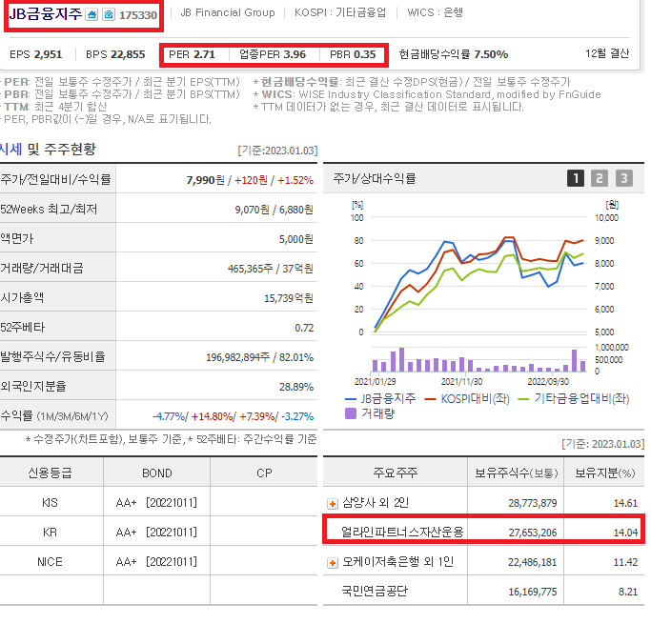This screenshot has height=644, width=651.
Task: Click KR row AA+ [20221011] bond rating
Action: point(156,533)
